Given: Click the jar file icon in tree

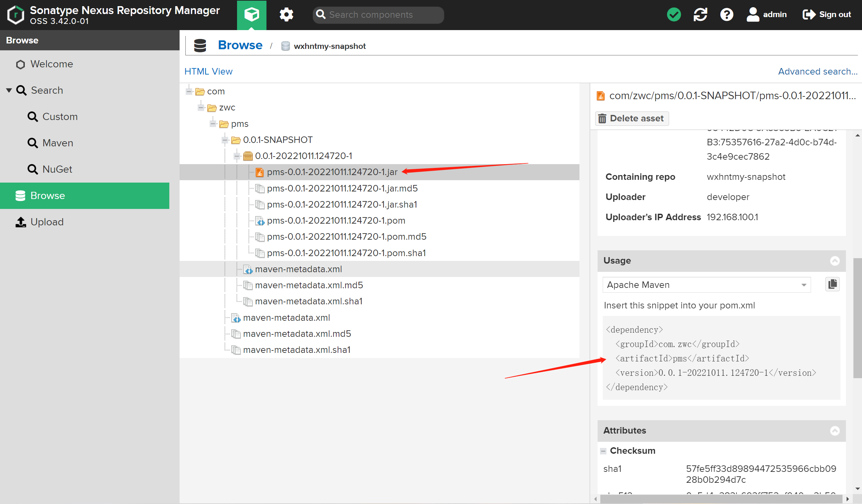Looking at the screenshot, I should pyautogui.click(x=260, y=172).
